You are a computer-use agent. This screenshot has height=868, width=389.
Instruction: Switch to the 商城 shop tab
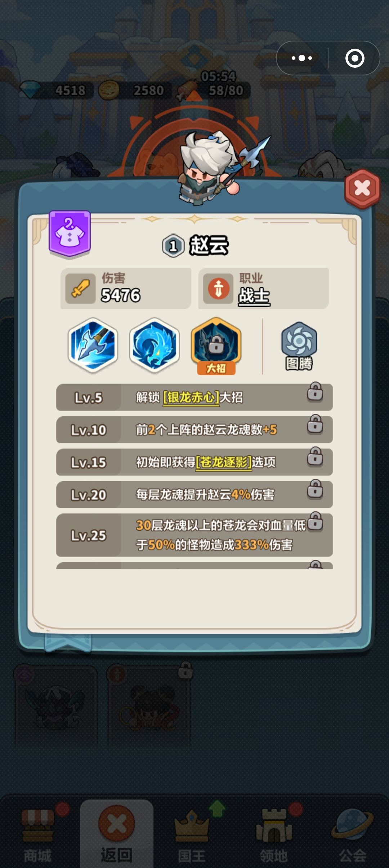[x=38, y=836]
